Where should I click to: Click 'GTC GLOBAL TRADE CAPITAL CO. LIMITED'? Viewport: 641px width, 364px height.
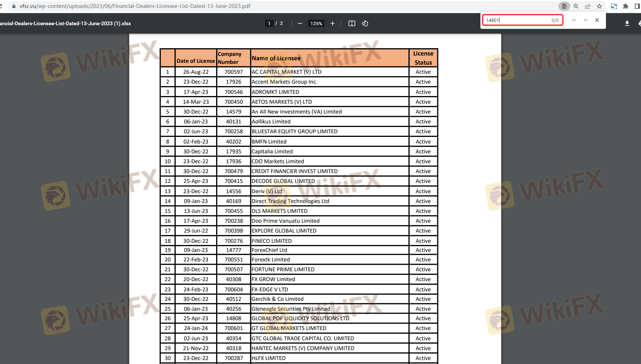[303, 338]
